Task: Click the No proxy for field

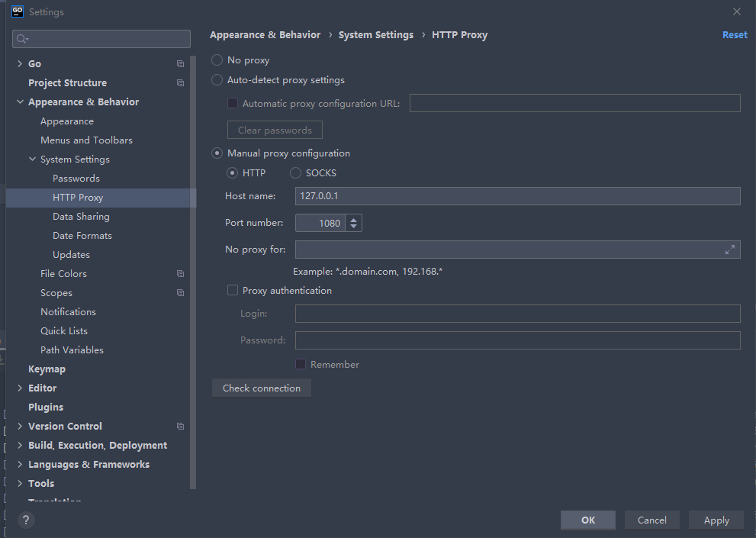Action: (x=518, y=250)
